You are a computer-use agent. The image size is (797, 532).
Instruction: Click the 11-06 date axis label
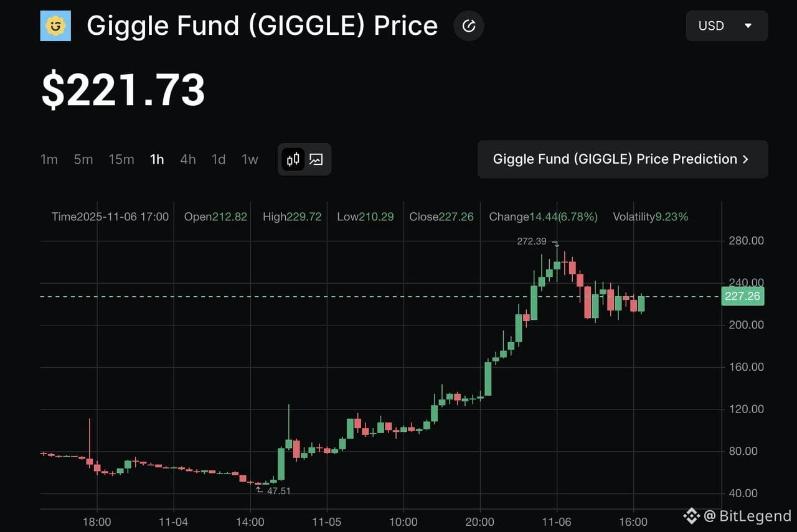(557, 522)
